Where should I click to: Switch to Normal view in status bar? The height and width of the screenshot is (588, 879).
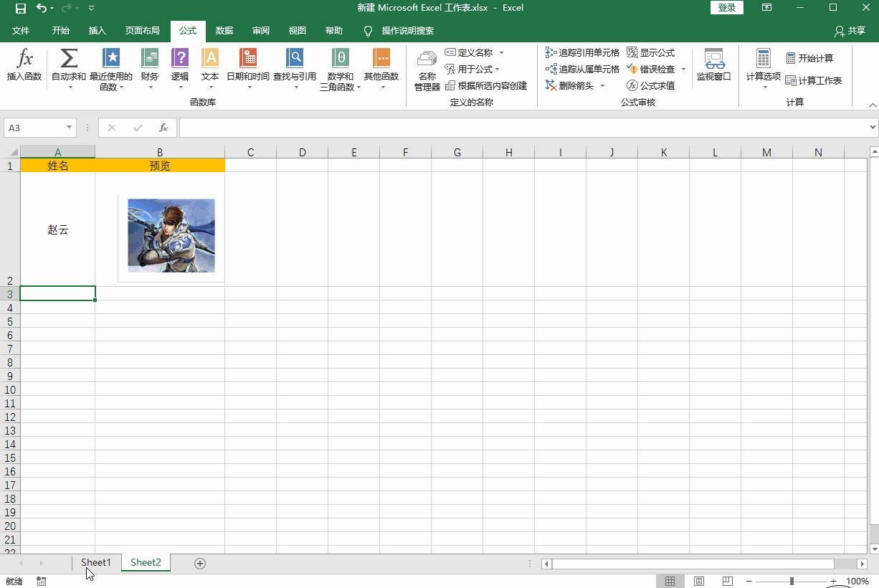pyautogui.click(x=670, y=581)
